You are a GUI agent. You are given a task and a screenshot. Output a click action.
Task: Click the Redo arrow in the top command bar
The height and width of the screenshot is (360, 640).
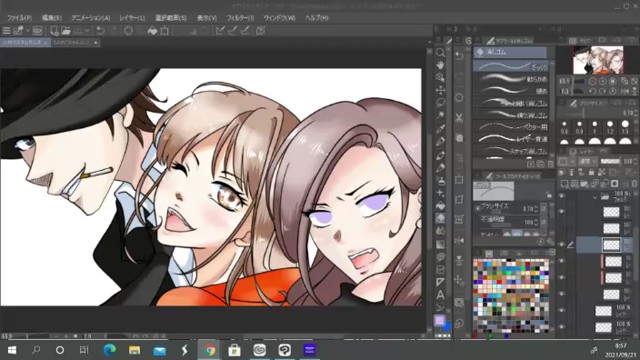(x=114, y=31)
